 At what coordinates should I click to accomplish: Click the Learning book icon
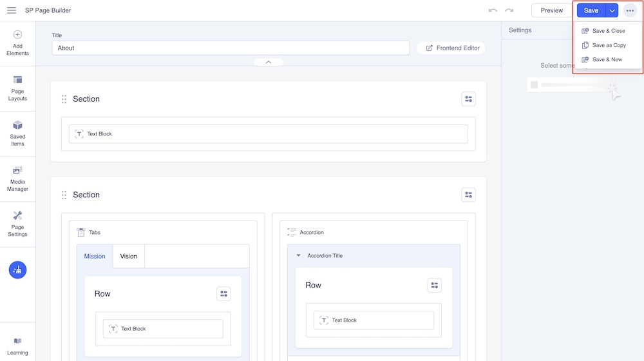(17, 341)
